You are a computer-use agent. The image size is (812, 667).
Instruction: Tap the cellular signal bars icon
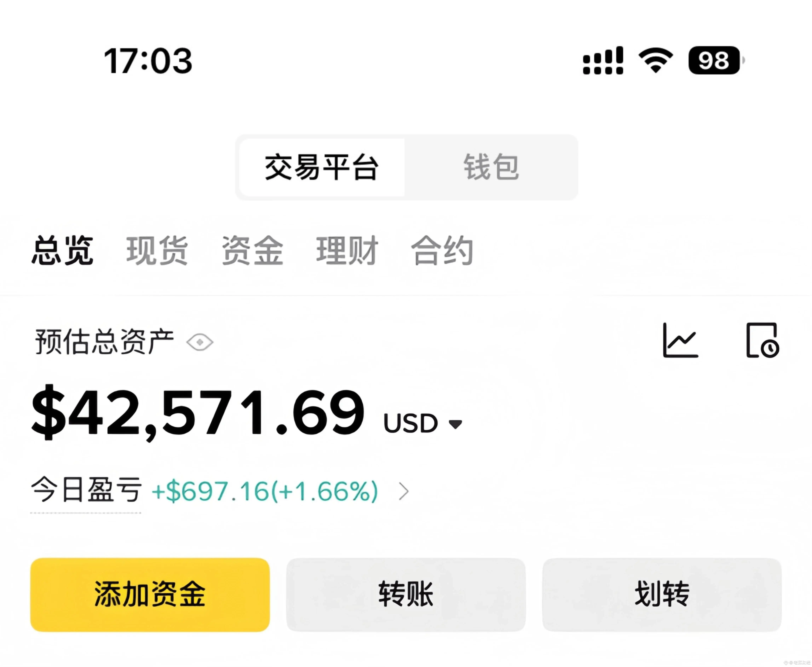pos(603,60)
